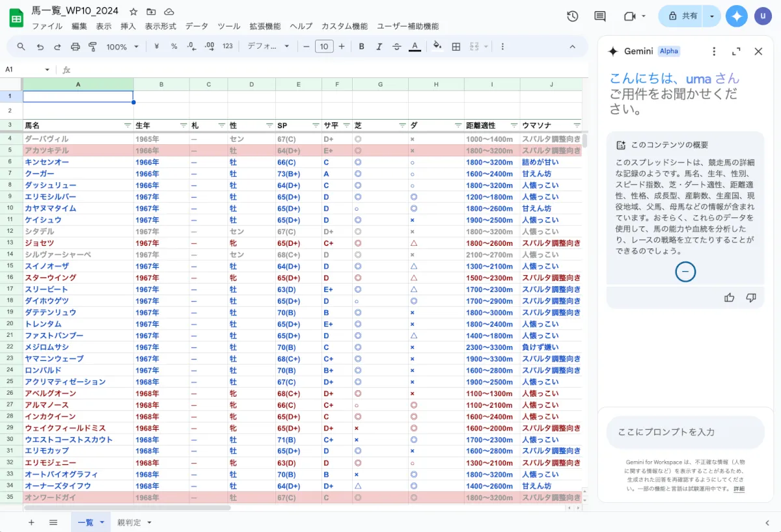Click the borders icon in toolbar
Image resolution: width=781 pixels, height=532 pixels.
pyautogui.click(x=456, y=47)
